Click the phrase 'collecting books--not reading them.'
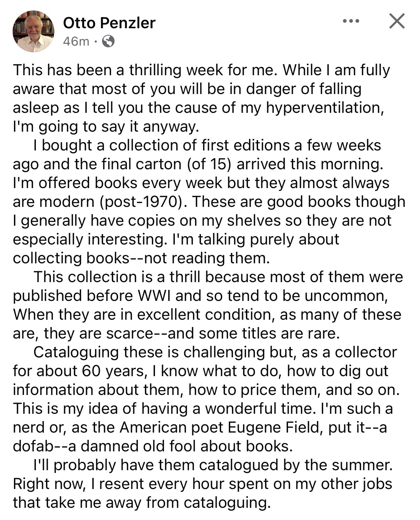 coord(141,258)
